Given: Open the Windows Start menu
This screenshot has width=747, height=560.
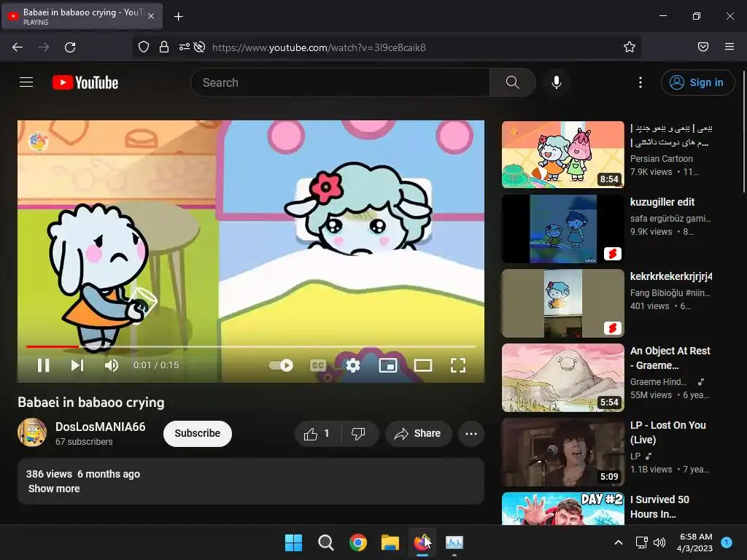Looking at the screenshot, I should (293, 542).
